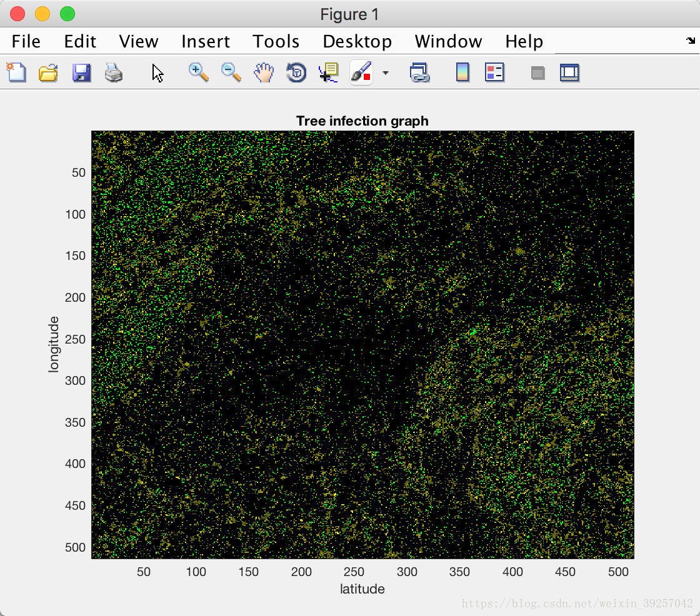Open a file with the folder icon
The height and width of the screenshot is (616, 700).
point(48,72)
